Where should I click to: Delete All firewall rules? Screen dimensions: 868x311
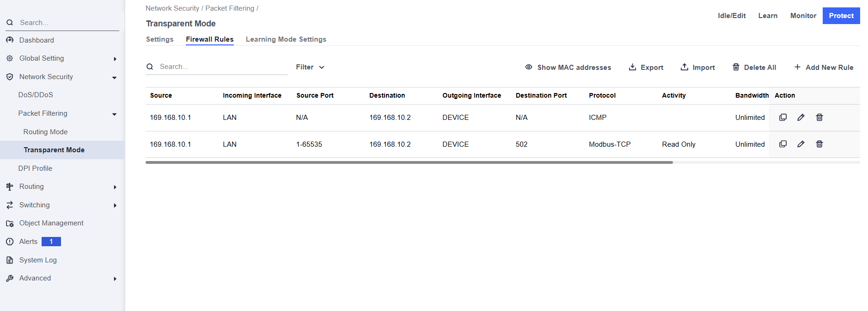pos(754,68)
